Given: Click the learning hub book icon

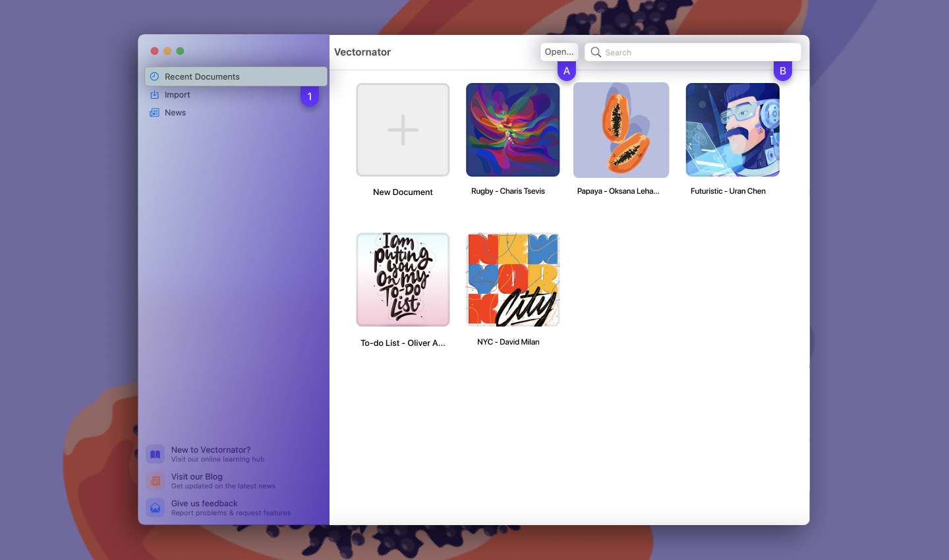Looking at the screenshot, I should [156, 454].
